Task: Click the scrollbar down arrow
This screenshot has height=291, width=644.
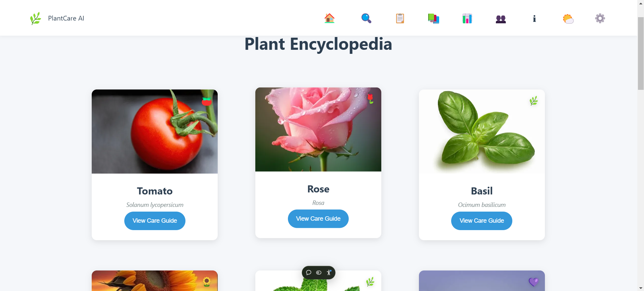Action: 641,288
